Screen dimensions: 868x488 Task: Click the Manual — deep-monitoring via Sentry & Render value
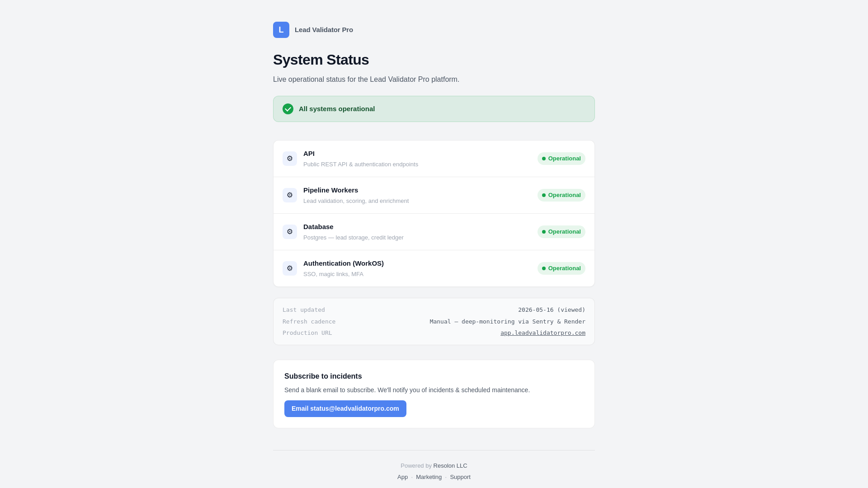507,322
